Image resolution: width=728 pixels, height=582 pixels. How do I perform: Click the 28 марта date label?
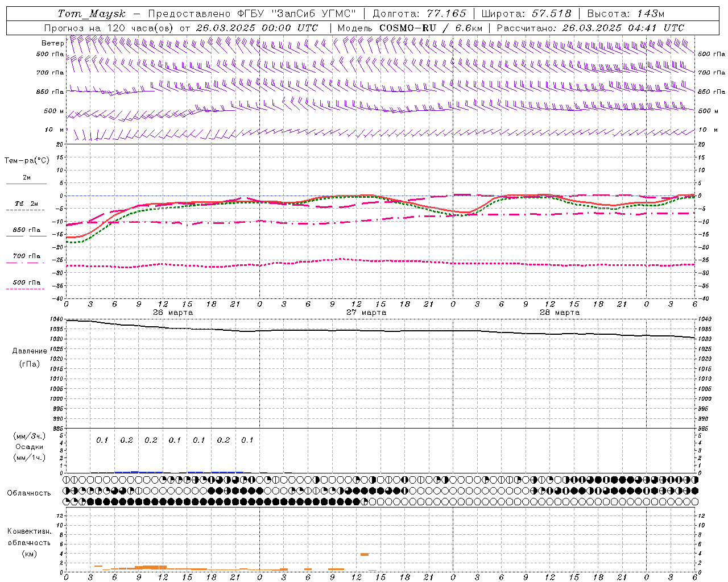(560, 313)
